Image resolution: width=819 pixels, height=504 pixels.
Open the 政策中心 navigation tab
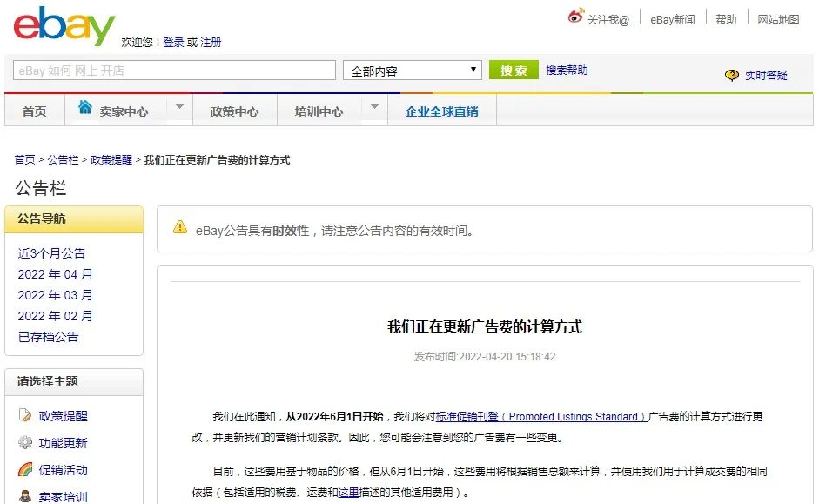[x=234, y=111]
